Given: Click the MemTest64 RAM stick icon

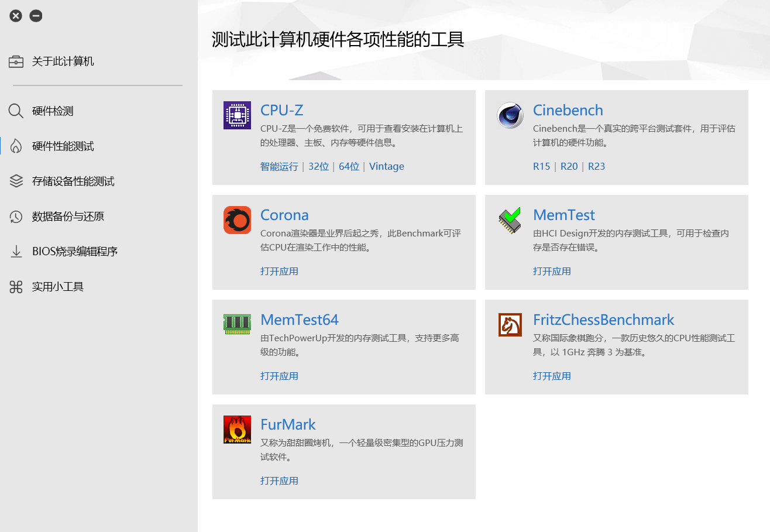Looking at the screenshot, I should 237,325.
